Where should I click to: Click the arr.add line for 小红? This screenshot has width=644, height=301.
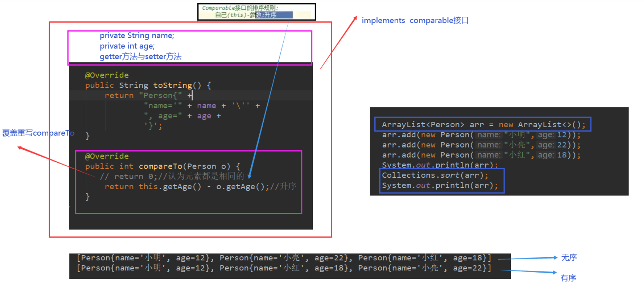click(481, 155)
